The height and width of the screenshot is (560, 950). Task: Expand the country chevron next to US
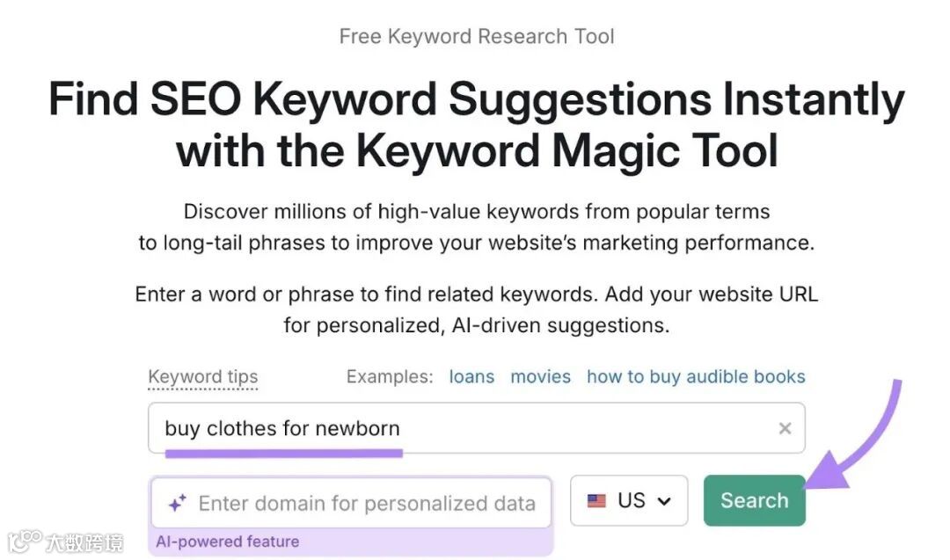(664, 501)
